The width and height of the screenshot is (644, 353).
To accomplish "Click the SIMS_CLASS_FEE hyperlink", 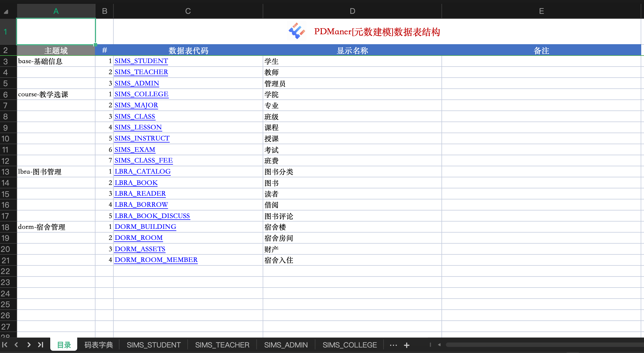I will tap(143, 160).
